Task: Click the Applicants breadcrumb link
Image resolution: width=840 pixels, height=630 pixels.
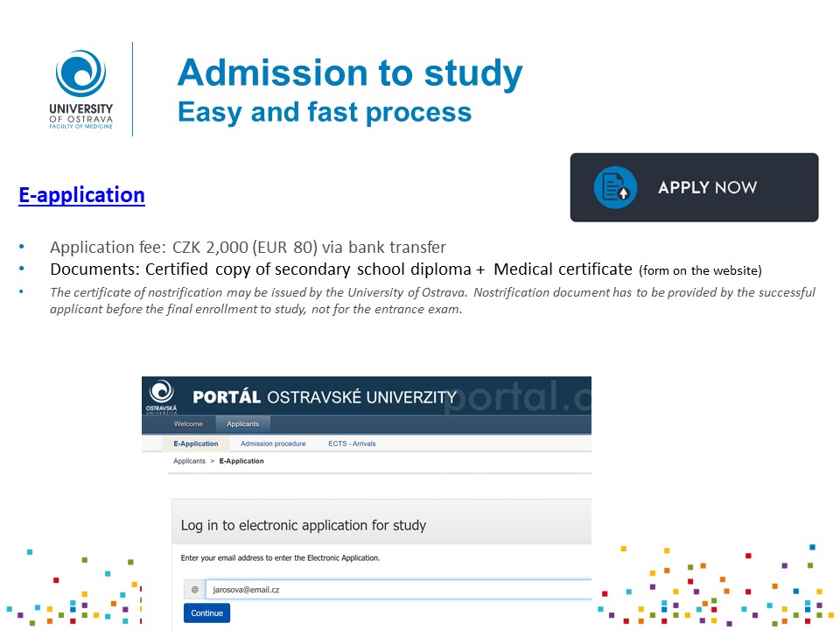Action: [189, 461]
